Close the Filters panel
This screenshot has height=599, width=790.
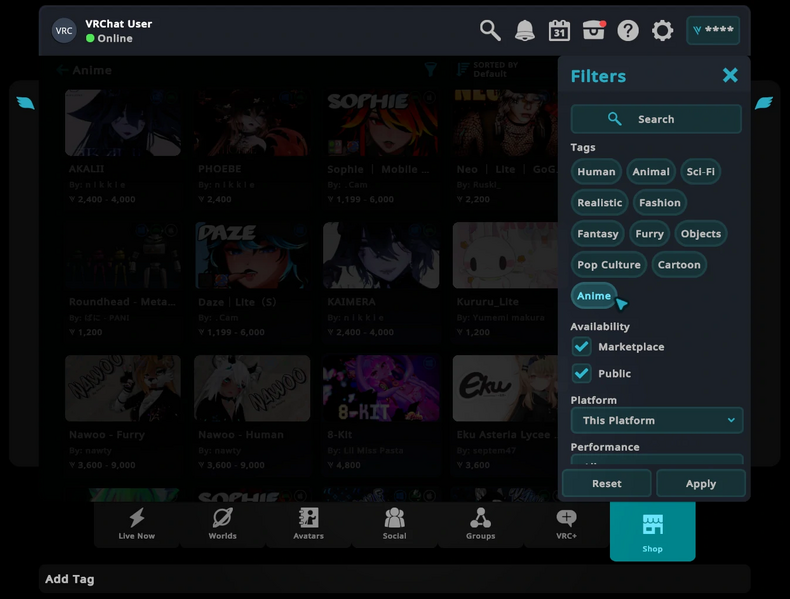(x=730, y=75)
